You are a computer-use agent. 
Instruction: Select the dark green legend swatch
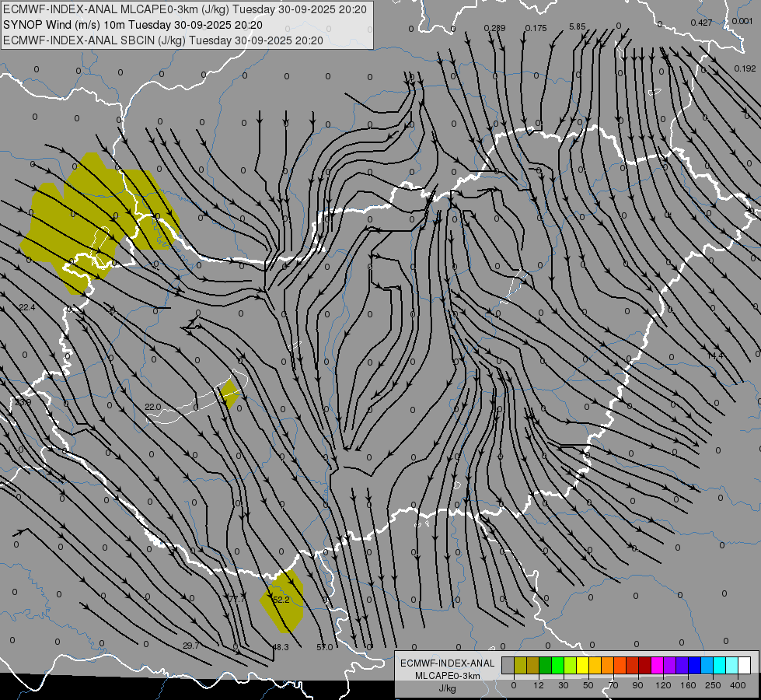pos(545,665)
